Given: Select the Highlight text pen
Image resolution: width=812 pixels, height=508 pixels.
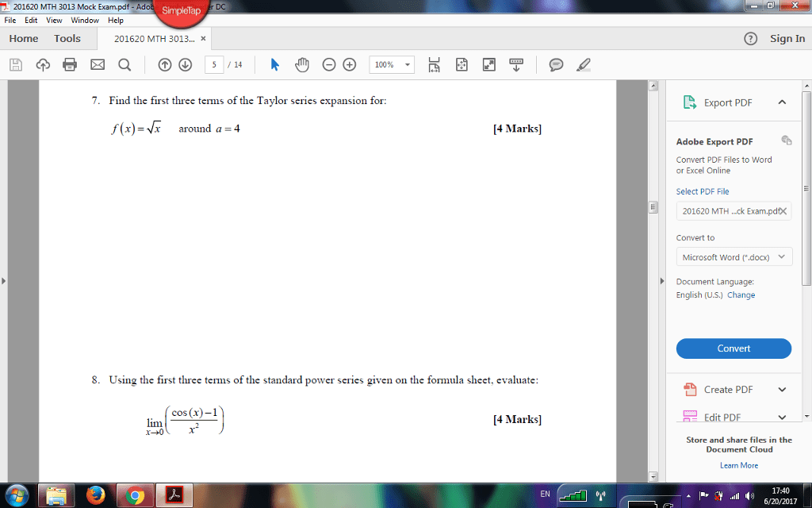Looking at the screenshot, I should point(584,65).
